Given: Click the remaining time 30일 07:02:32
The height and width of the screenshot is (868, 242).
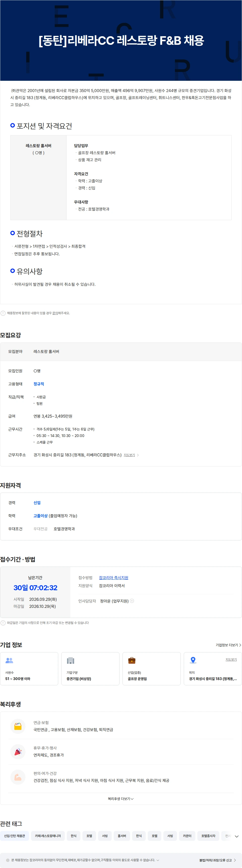Looking at the screenshot, I should 36,588.
